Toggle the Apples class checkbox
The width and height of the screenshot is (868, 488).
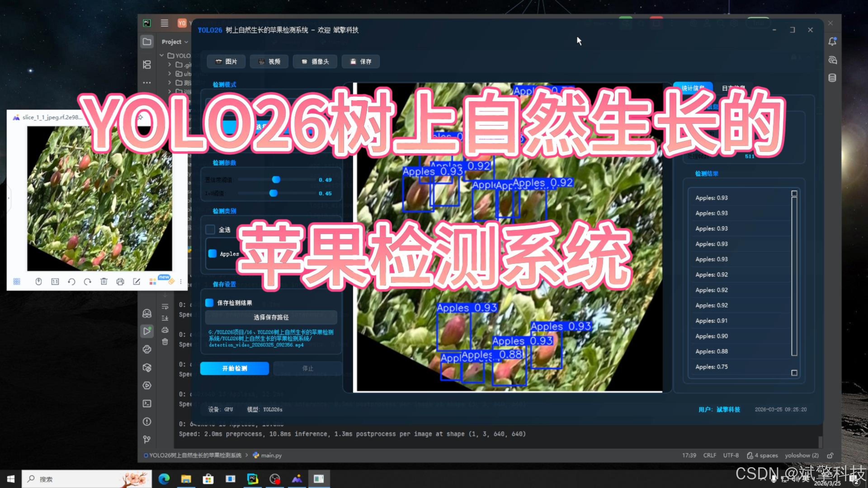pos(212,253)
